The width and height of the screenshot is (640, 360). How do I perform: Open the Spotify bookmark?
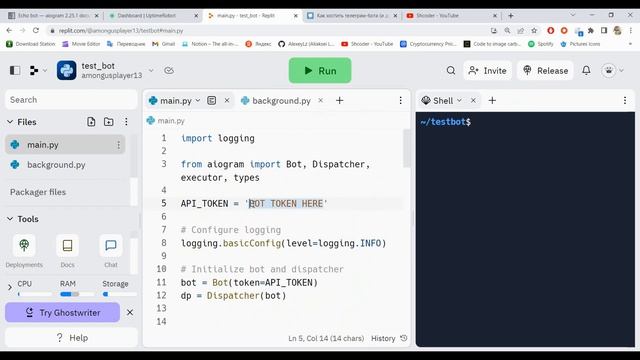pyautogui.click(x=541, y=44)
